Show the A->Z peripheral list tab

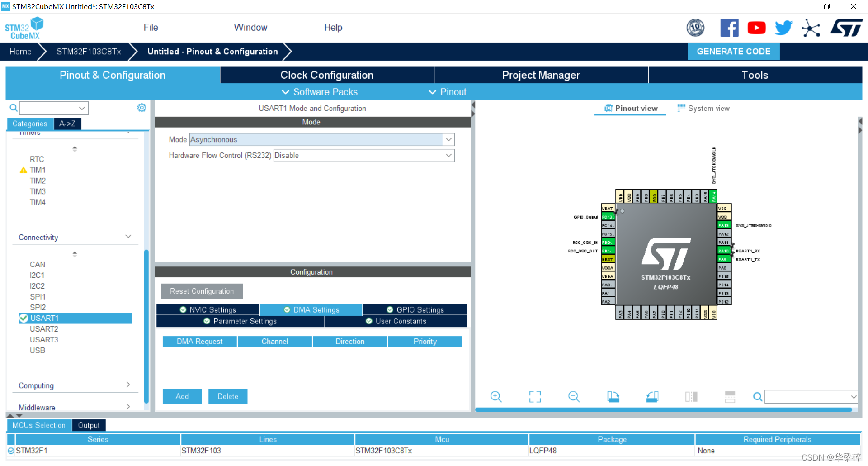click(x=67, y=124)
